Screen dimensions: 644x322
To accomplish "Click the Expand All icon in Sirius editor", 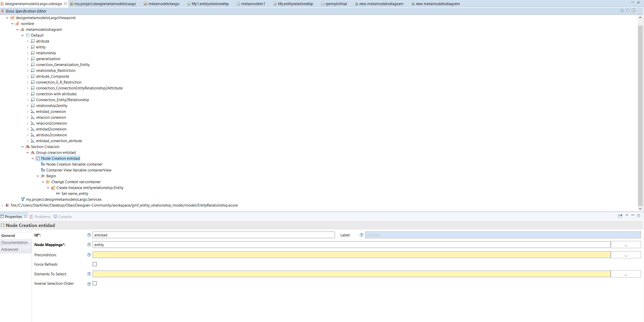I will (x=622, y=11).
